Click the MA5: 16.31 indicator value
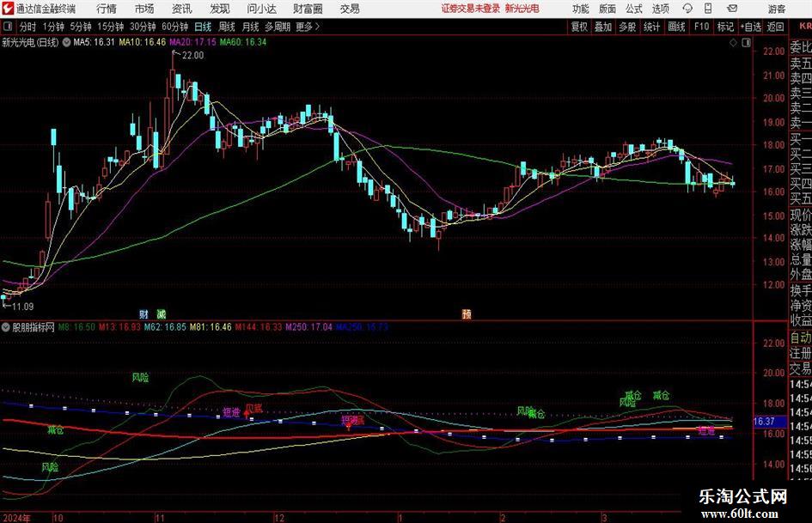 point(94,42)
